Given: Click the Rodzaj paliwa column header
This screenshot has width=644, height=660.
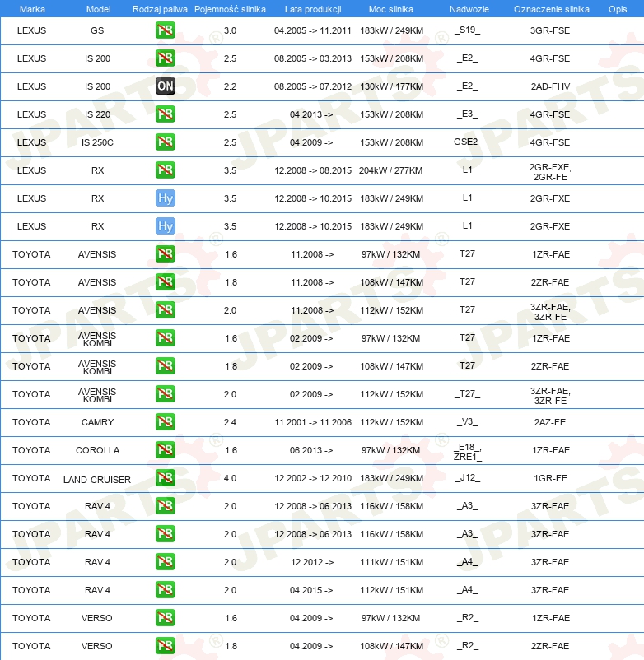Looking at the screenshot, I should 160,9.
